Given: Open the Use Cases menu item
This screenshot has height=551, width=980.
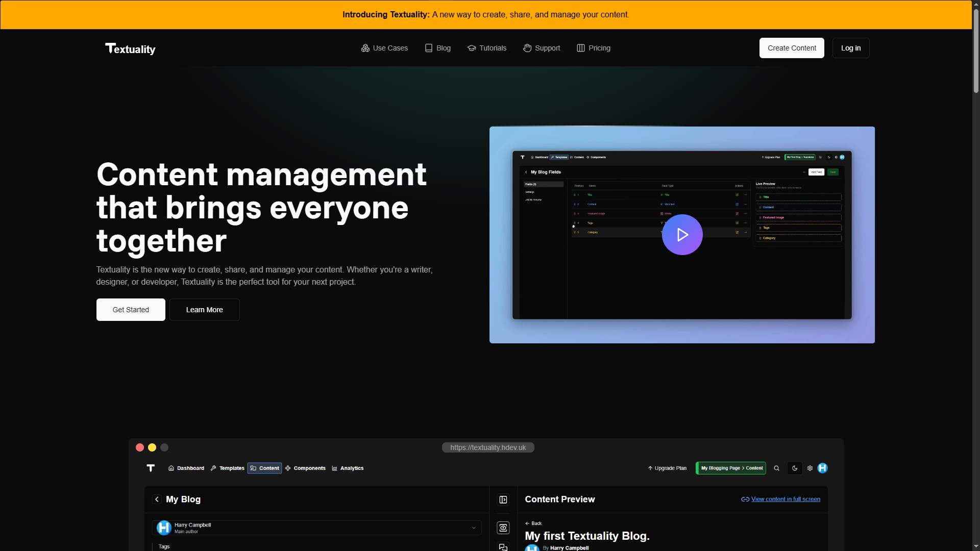Looking at the screenshot, I should [x=384, y=48].
